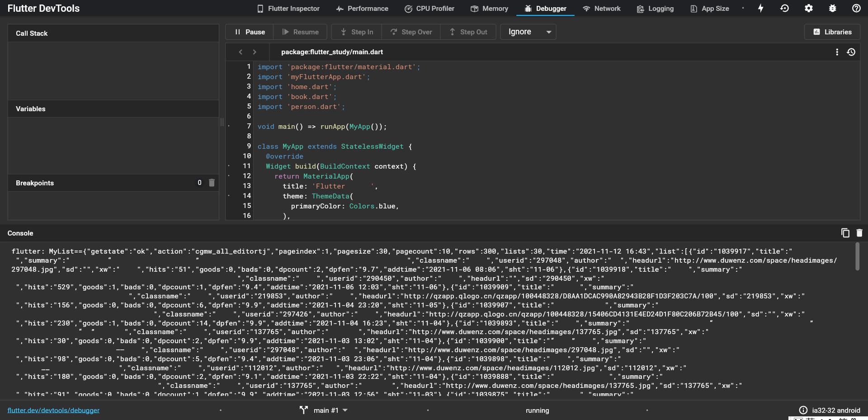This screenshot has width=868, height=420.
Task: Click the void main() code line
Action: click(x=322, y=127)
